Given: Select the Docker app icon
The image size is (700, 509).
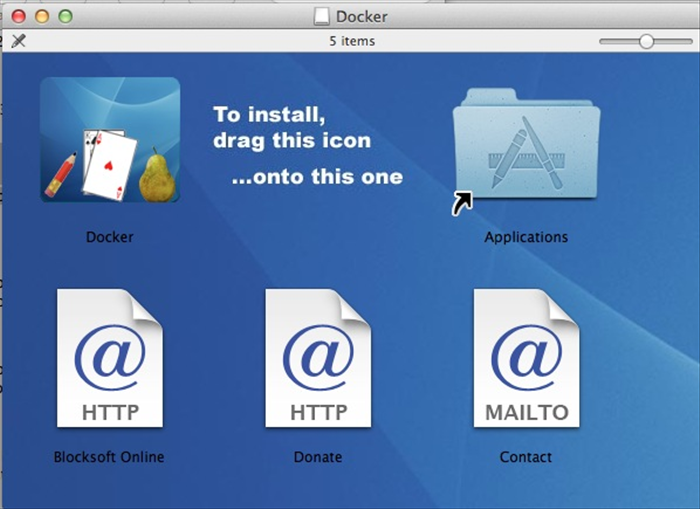Looking at the screenshot, I should coord(110,140).
